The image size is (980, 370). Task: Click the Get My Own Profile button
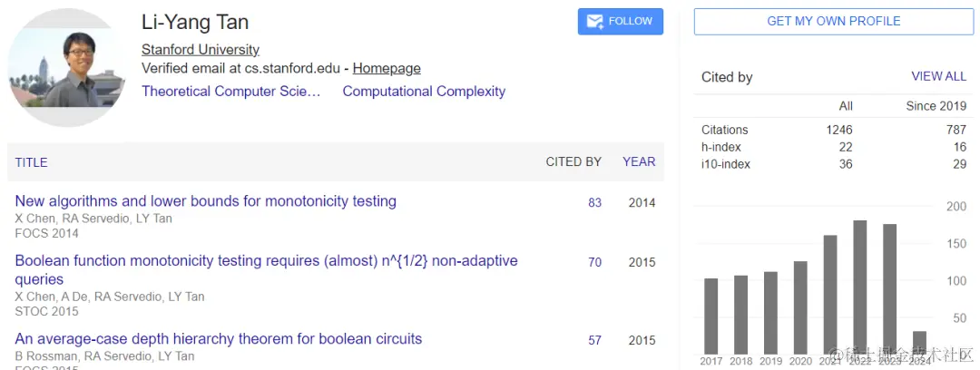point(833,22)
